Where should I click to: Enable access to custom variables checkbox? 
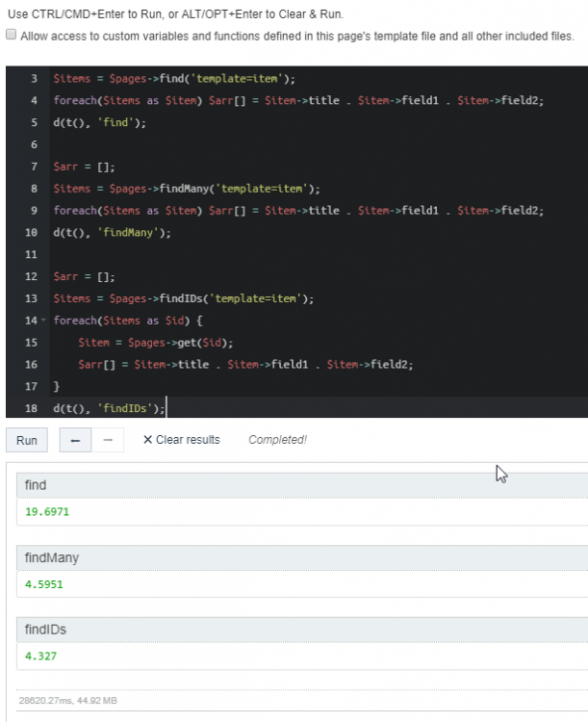click(11, 36)
